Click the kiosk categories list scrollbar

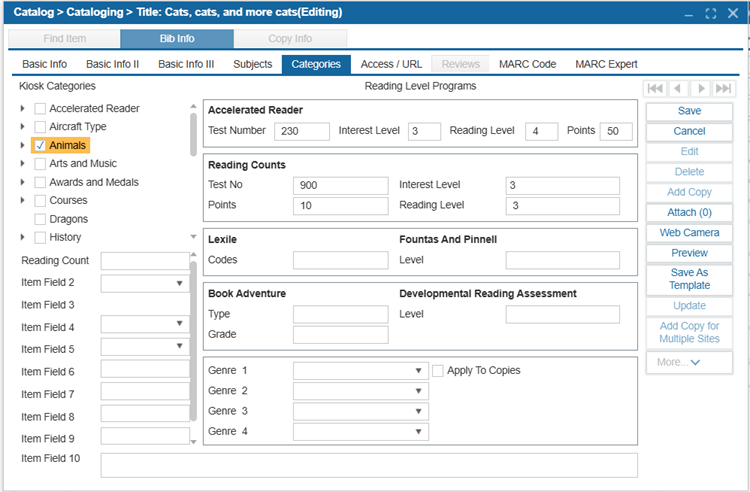tap(193, 135)
